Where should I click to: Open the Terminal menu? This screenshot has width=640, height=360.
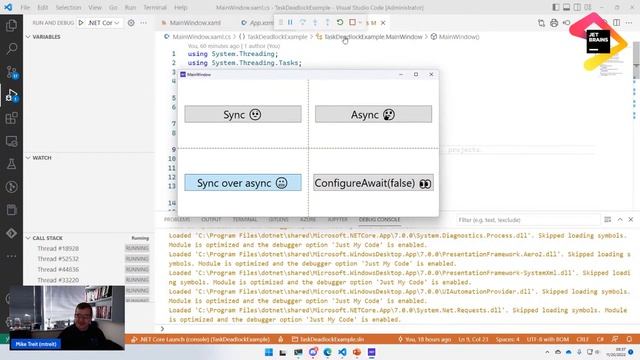pyautogui.click(x=155, y=7)
